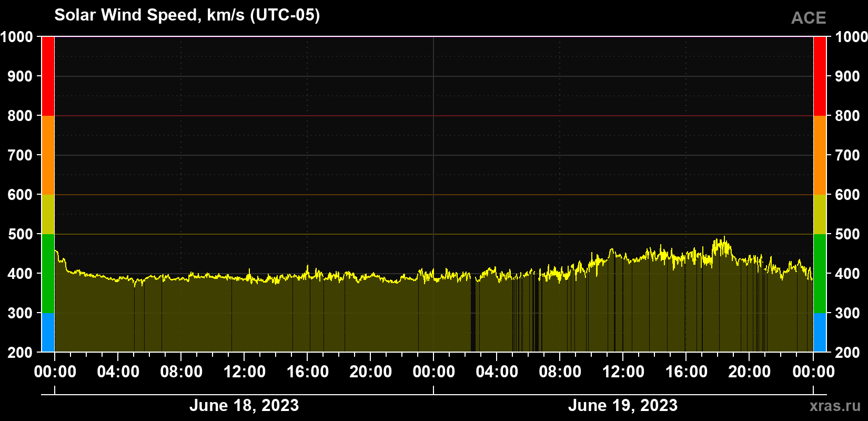This screenshot has width=868, height=421.
Task: Click the orange color band on left scale
Action: pyautogui.click(x=48, y=155)
